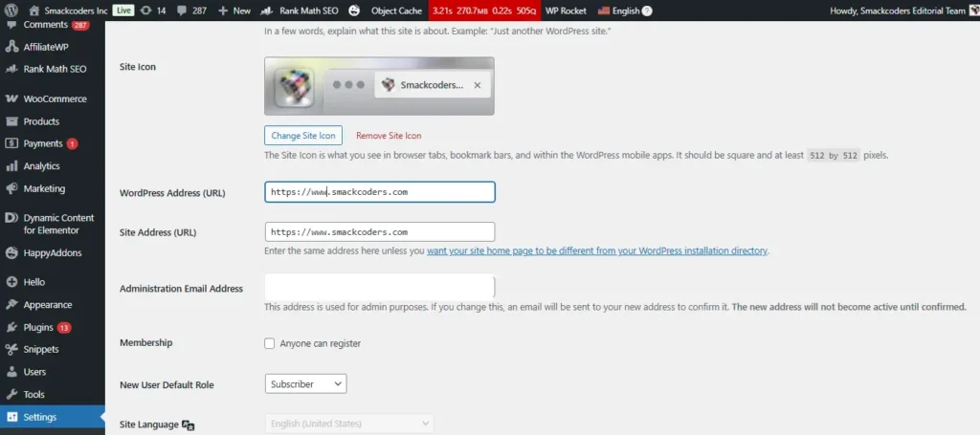Open WooCommerce from the sidebar
980x435 pixels.
(55, 98)
